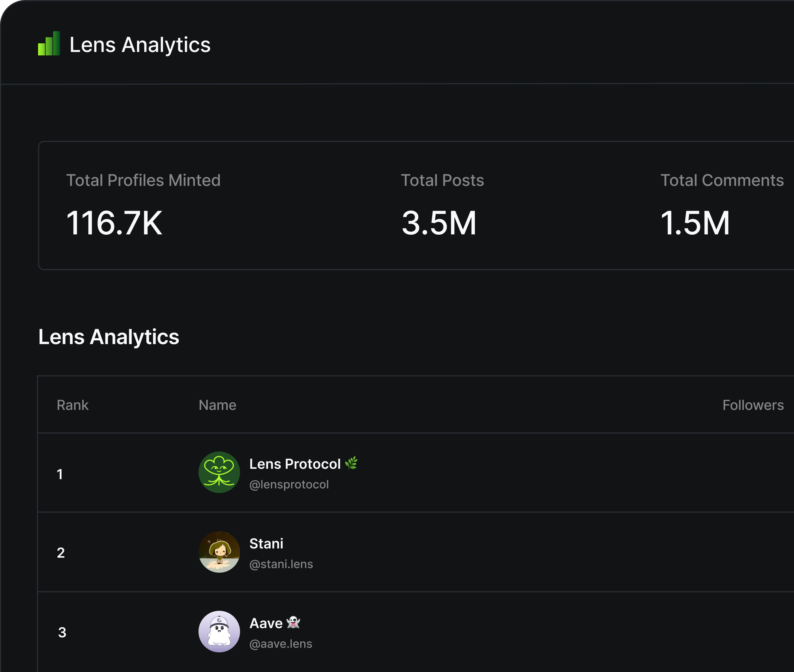Open the Lens Analytics header title

point(140,45)
